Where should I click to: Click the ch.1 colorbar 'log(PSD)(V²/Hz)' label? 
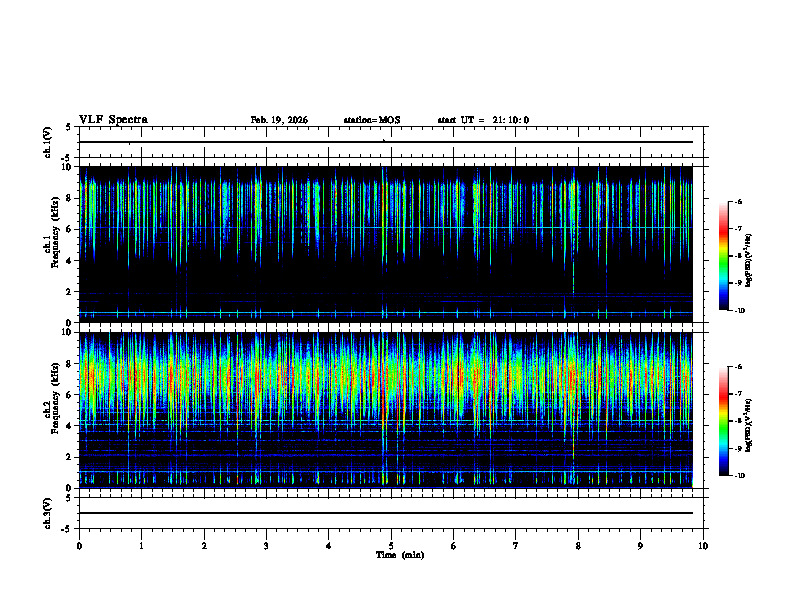(749, 260)
